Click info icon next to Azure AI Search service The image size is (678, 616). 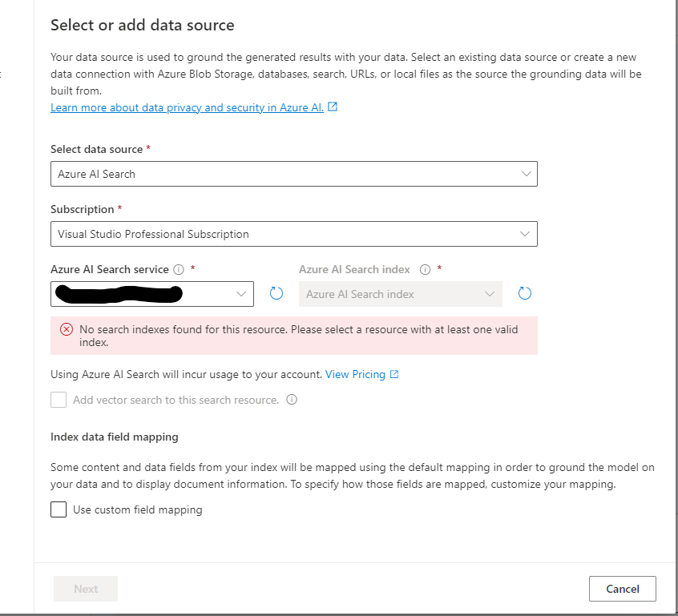click(179, 270)
